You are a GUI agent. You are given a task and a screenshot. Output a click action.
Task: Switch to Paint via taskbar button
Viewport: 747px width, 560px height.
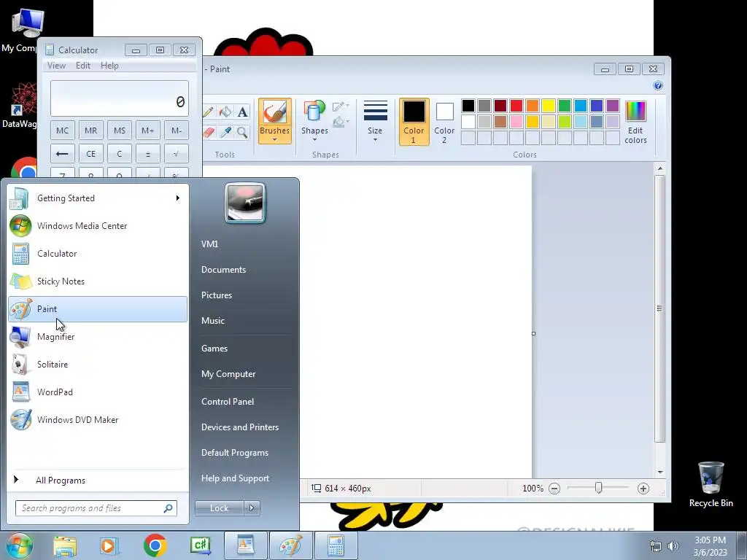click(290, 545)
